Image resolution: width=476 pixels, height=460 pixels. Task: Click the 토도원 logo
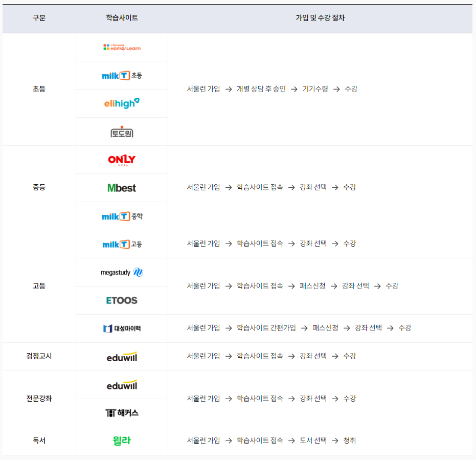pos(122,131)
